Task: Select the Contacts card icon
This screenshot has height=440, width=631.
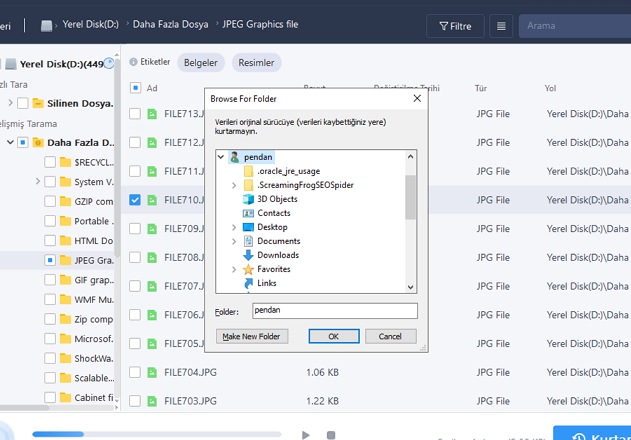Action: (x=248, y=213)
